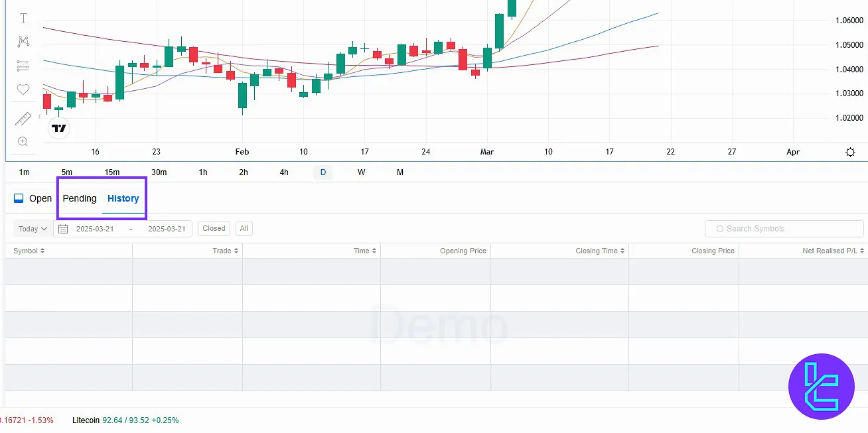Select the 4h timeframe button

[x=284, y=172]
